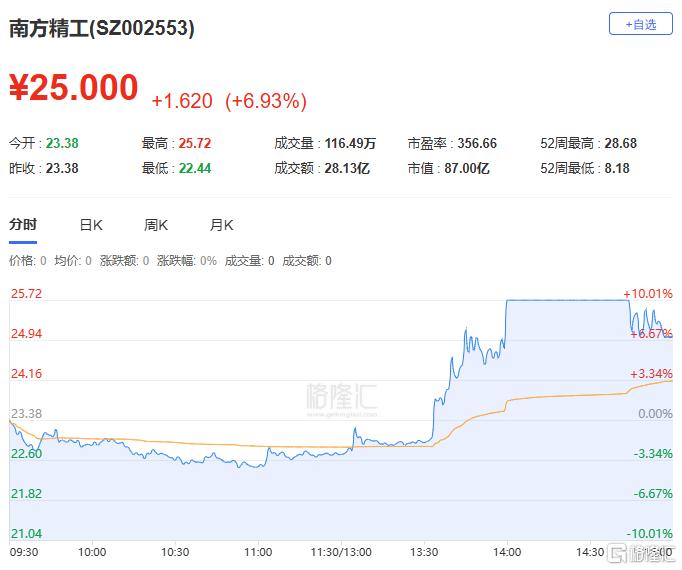Switch to the 周K weekly chart tab
Image resolution: width=682 pixels, height=570 pixels.
156,225
